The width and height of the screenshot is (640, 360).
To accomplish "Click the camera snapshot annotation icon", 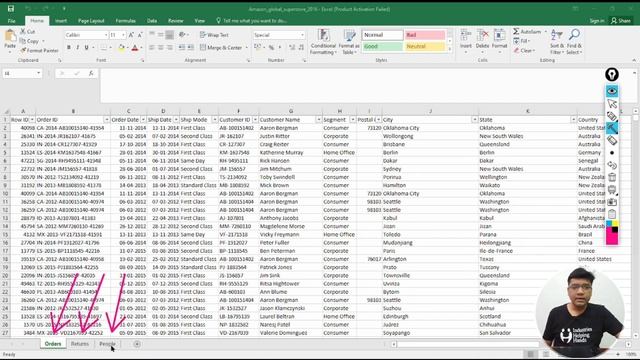I will tap(612, 202).
